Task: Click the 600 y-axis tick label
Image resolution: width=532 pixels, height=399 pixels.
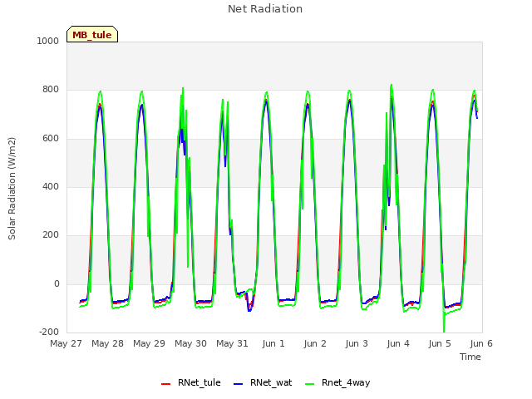Action: [51, 139]
